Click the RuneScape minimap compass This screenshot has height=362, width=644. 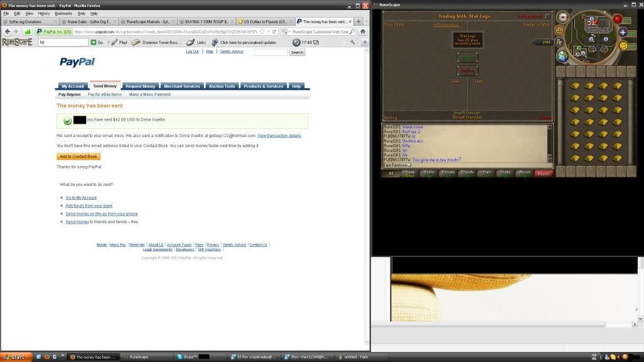563,17
